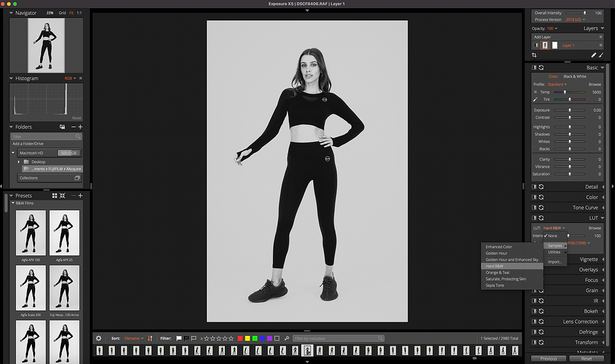The image size is (615, 364).
Task: Toggle Defringe panel on/off
Action: (x=534, y=332)
